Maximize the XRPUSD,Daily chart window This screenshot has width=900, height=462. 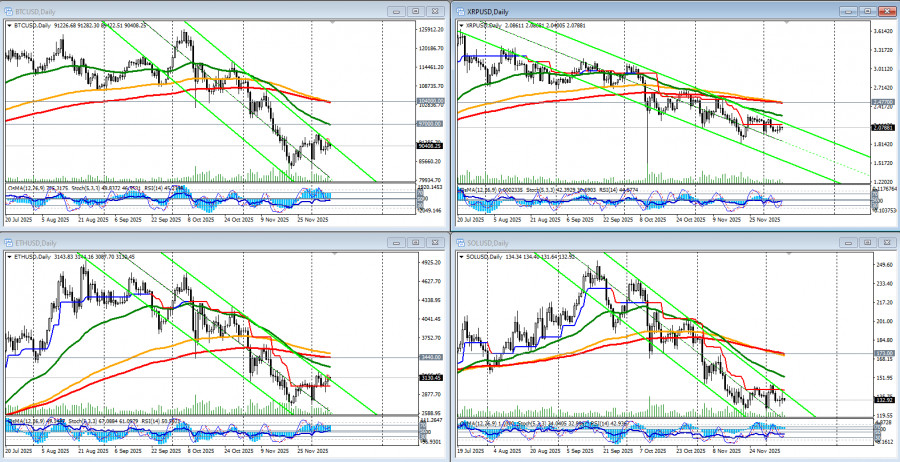[868, 11]
